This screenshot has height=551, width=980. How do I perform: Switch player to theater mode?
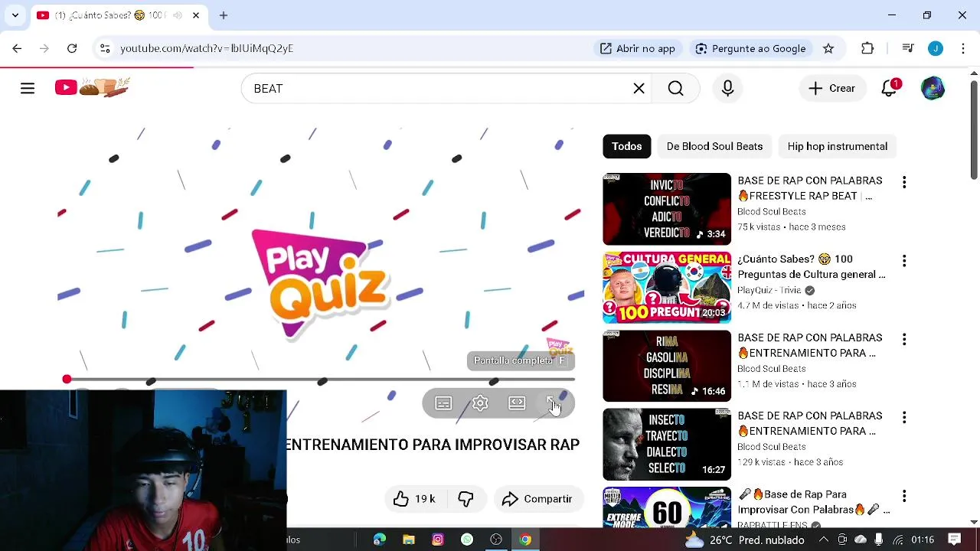click(x=517, y=403)
